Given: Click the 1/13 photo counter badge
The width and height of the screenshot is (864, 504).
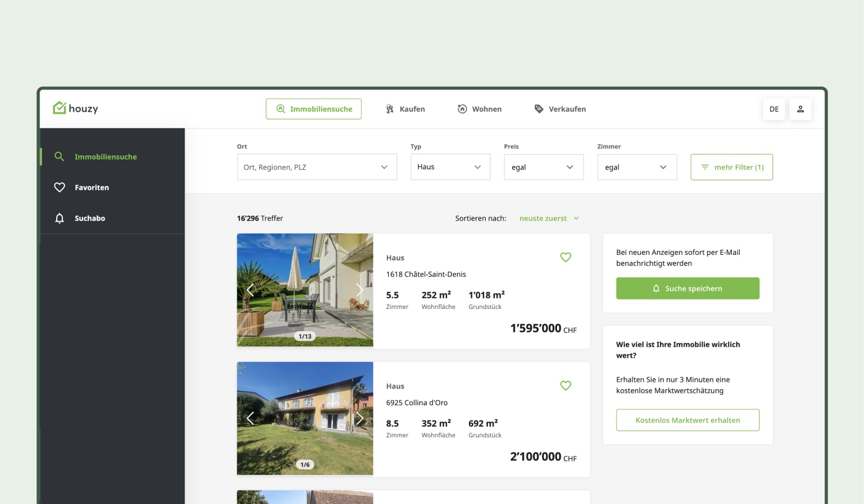Looking at the screenshot, I should [x=305, y=336].
